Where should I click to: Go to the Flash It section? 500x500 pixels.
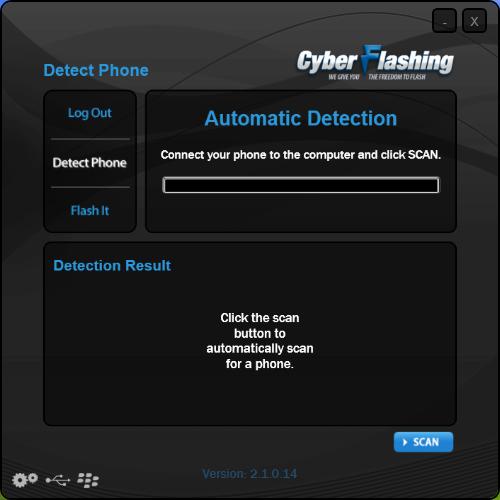click(x=90, y=211)
